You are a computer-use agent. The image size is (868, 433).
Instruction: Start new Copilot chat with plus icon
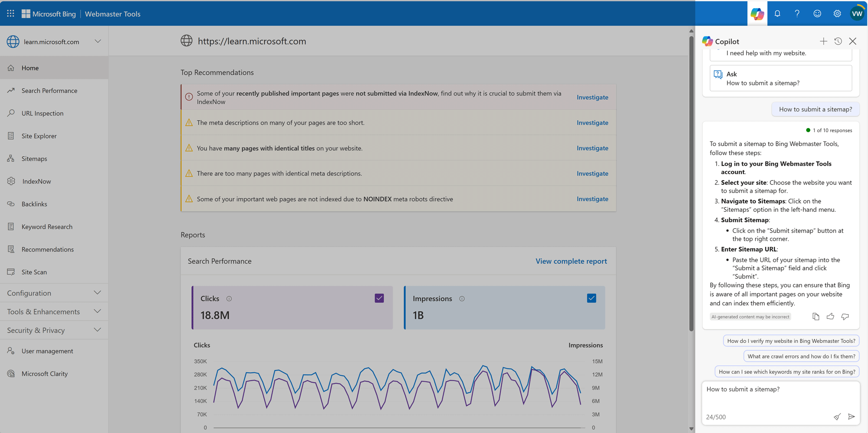823,41
